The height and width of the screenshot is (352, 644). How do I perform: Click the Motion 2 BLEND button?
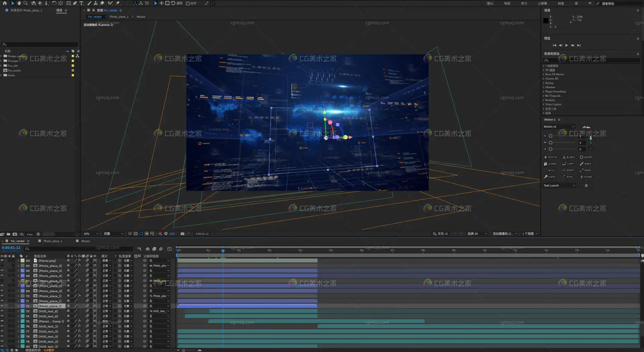click(568, 157)
